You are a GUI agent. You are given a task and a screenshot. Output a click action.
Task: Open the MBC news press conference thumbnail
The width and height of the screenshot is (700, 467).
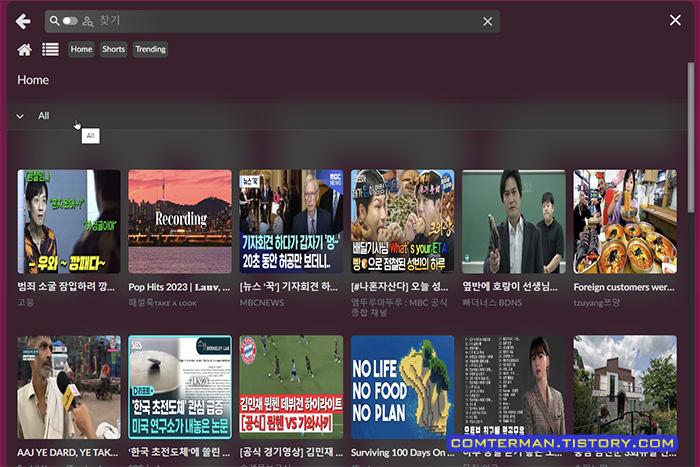[x=291, y=221]
